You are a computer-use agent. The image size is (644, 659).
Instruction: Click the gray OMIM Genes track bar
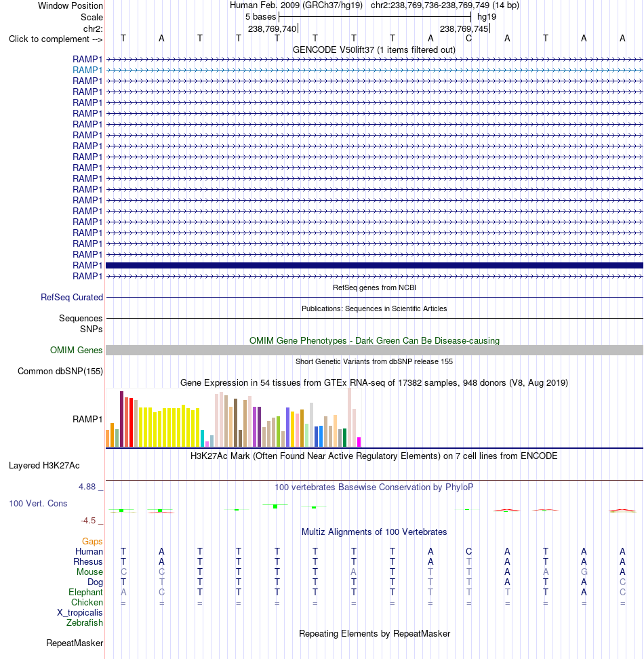[x=374, y=350]
